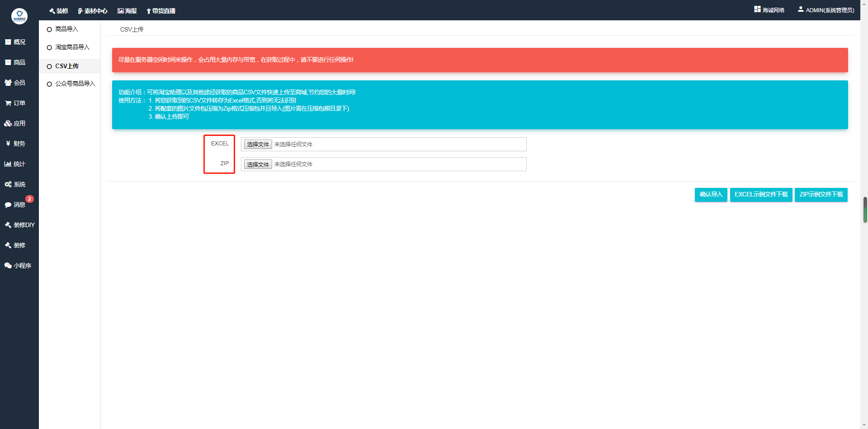Click the shop logo avatar

click(19, 16)
